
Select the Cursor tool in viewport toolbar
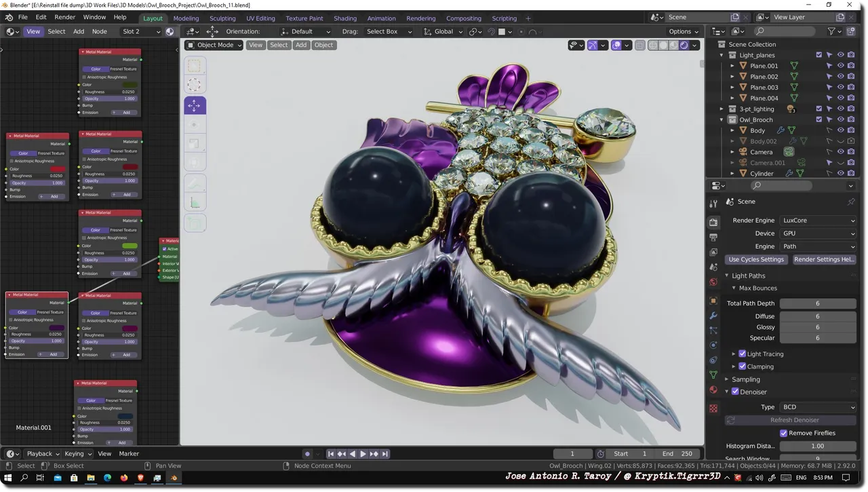pyautogui.click(x=195, y=85)
